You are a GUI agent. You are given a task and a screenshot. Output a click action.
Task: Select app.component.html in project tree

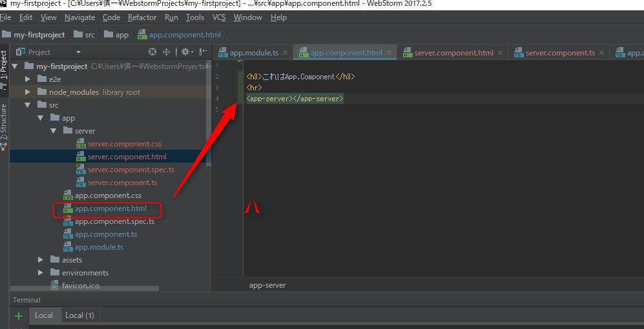point(105,208)
